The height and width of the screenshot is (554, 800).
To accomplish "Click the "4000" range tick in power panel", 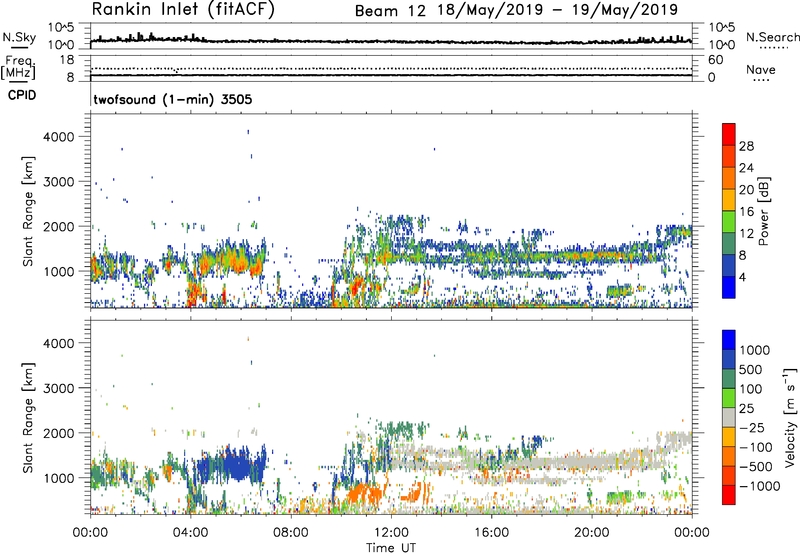I will [x=58, y=137].
